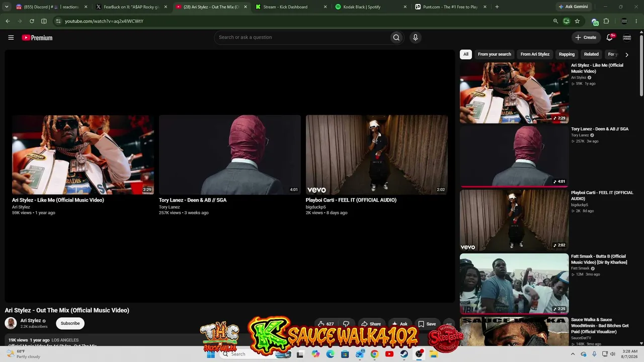Viewport: 644px width, 362px height.
Task: Go back using browser back arrow
Action: click(x=8, y=21)
